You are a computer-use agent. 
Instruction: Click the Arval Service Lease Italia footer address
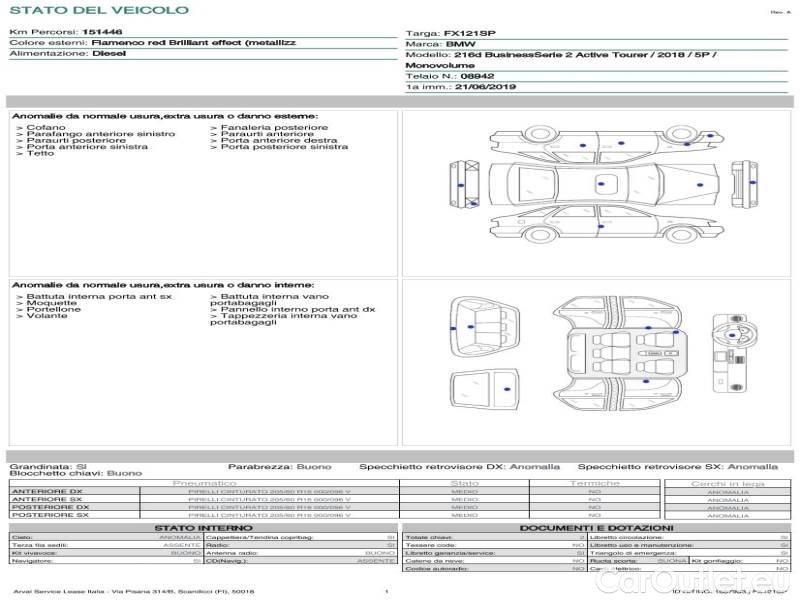point(133,591)
